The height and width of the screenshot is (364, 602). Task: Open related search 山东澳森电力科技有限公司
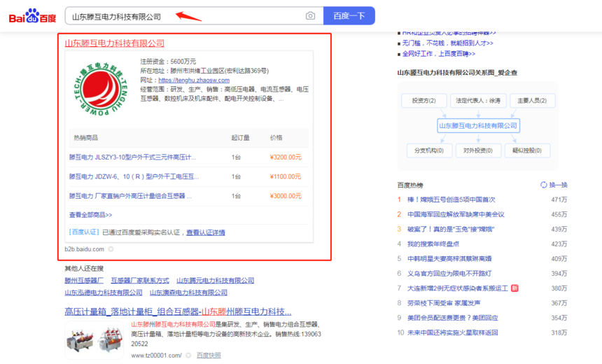point(188,293)
